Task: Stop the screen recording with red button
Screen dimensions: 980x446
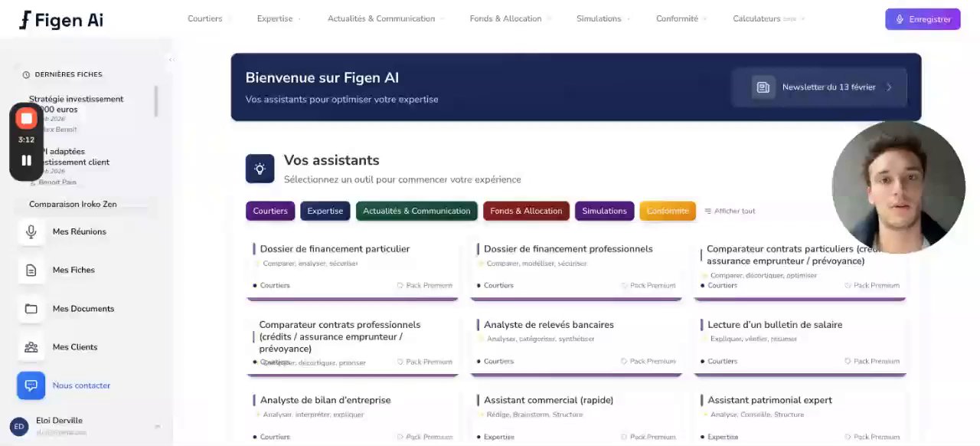Action: [x=26, y=118]
